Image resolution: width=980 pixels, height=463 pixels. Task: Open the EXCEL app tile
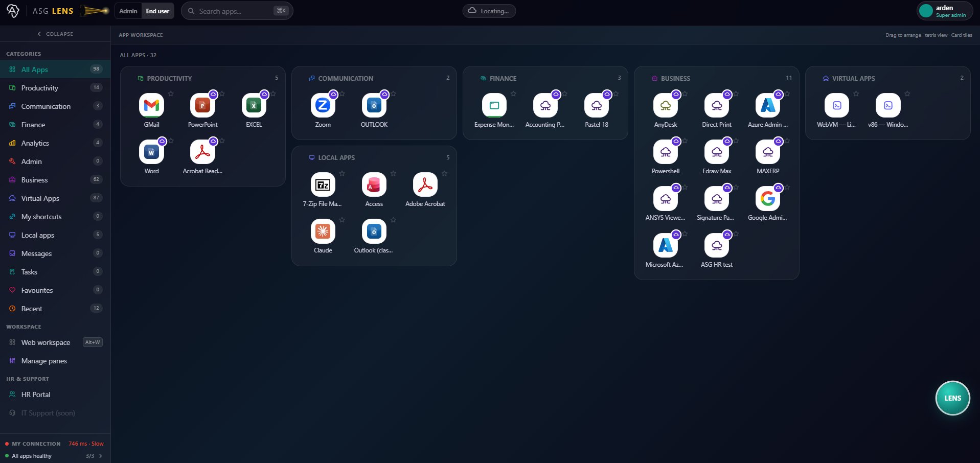(x=254, y=105)
